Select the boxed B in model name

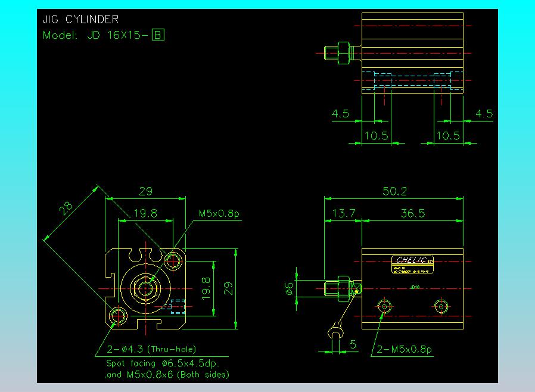(158, 35)
